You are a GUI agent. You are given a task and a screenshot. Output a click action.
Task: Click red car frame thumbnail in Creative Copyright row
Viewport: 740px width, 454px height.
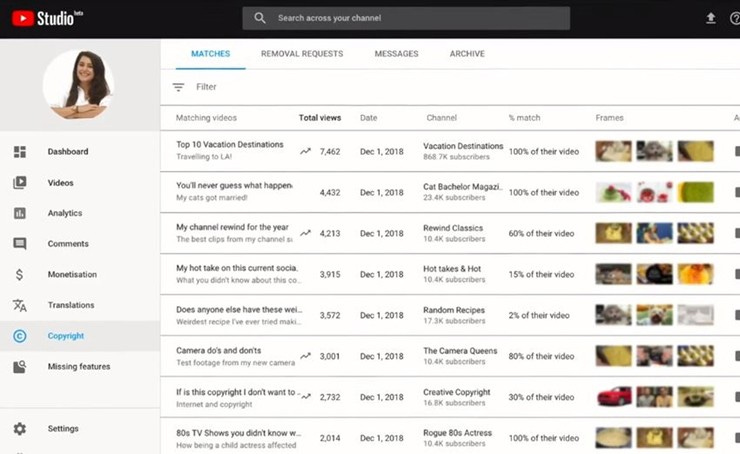[x=613, y=397]
